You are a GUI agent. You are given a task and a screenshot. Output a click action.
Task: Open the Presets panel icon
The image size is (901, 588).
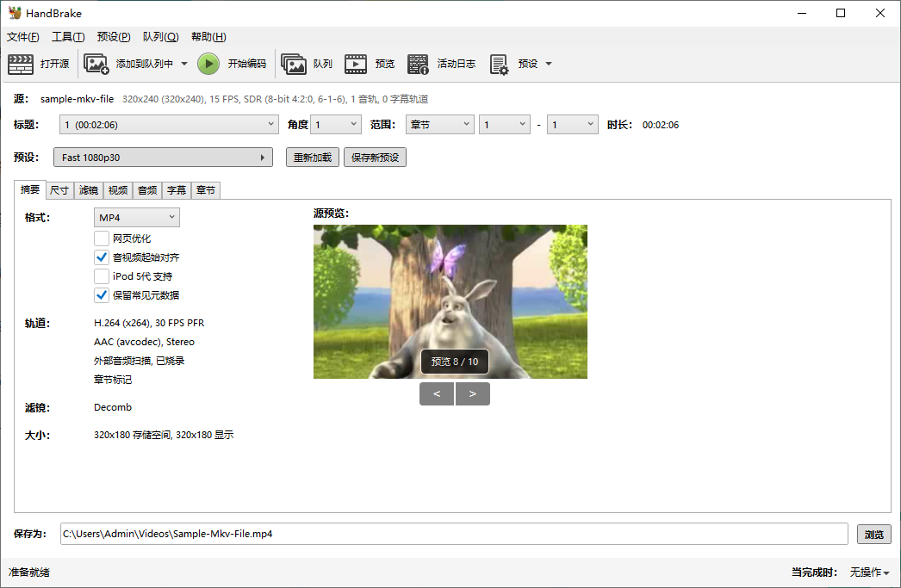click(x=498, y=63)
